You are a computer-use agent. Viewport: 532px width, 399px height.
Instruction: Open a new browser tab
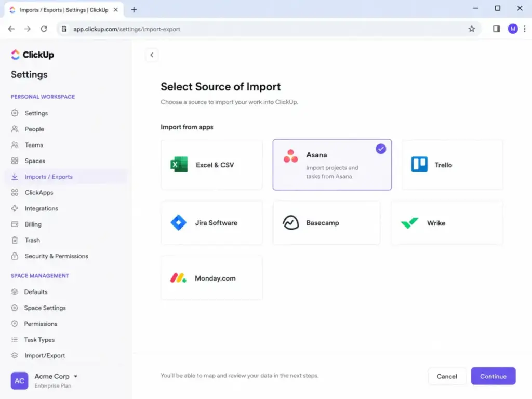click(134, 10)
